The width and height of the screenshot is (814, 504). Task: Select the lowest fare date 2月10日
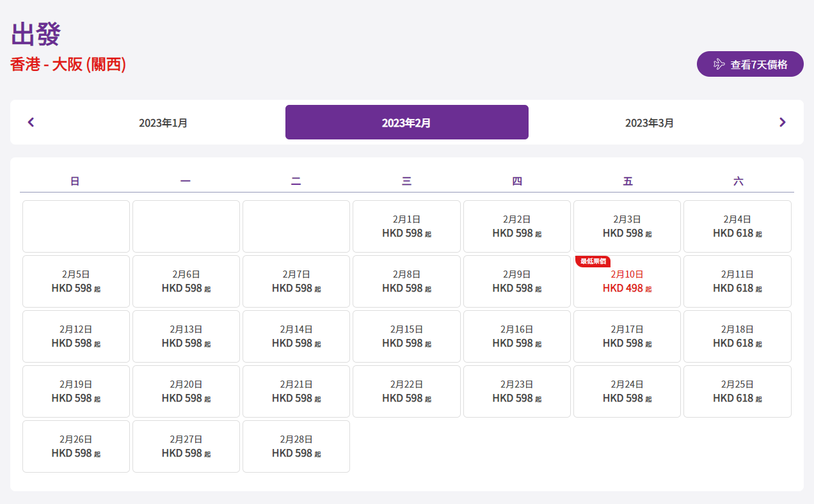(626, 282)
